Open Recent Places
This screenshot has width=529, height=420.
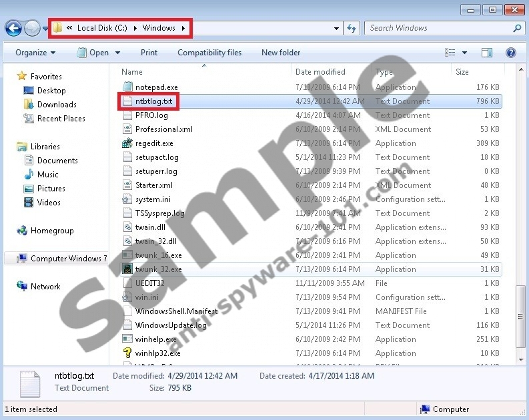point(61,119)
